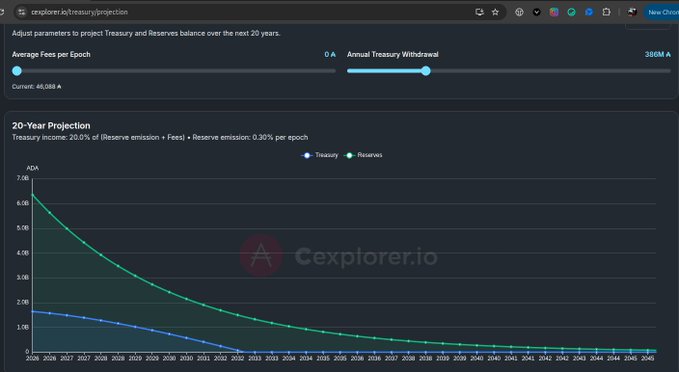This screenshot has height=372, width=679.
Task: Click the Adjust parameters description text
Action: pyautogui.click(x=146, y=33)
